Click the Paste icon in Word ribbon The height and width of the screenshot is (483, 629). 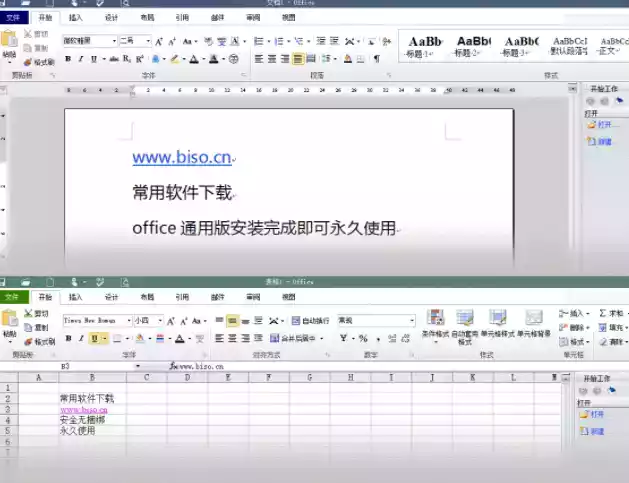9,39
